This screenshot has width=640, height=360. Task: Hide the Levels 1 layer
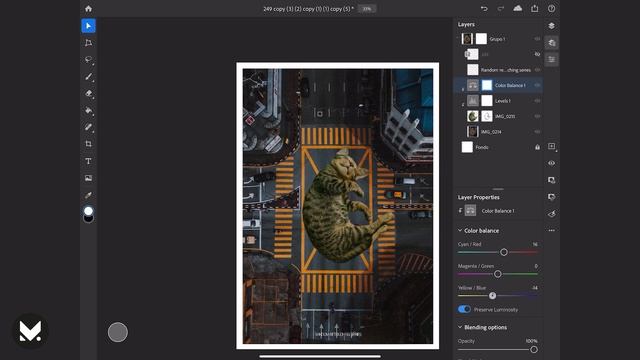coord(537,100)
